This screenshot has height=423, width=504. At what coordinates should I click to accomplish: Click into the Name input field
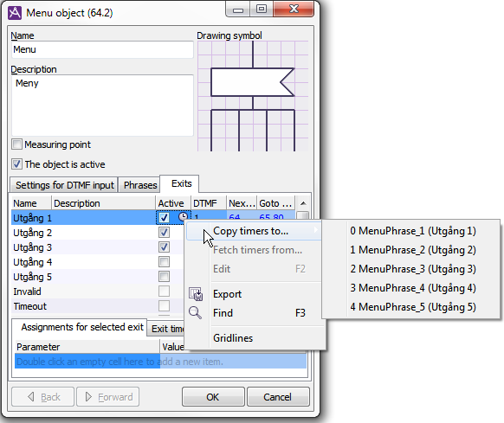[102, 50]
